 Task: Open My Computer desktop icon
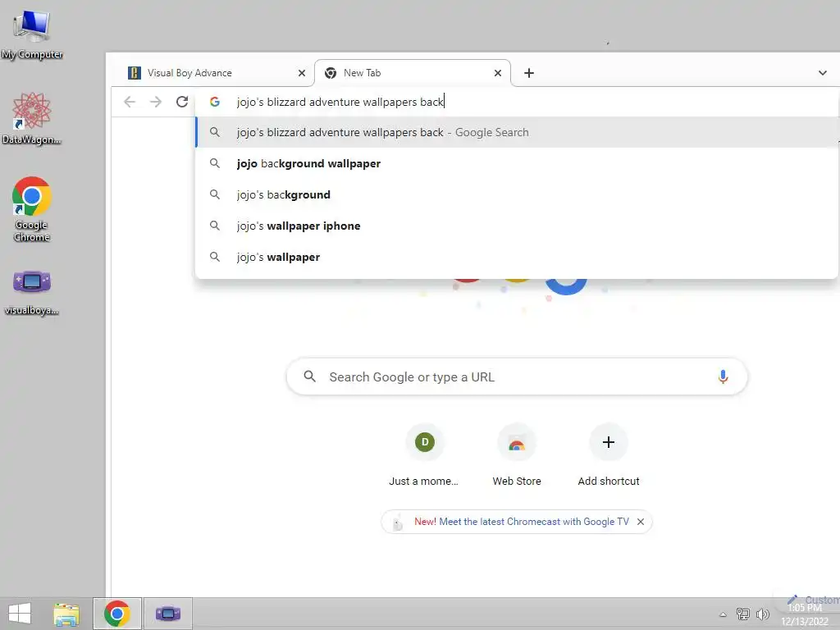[32, 33]
